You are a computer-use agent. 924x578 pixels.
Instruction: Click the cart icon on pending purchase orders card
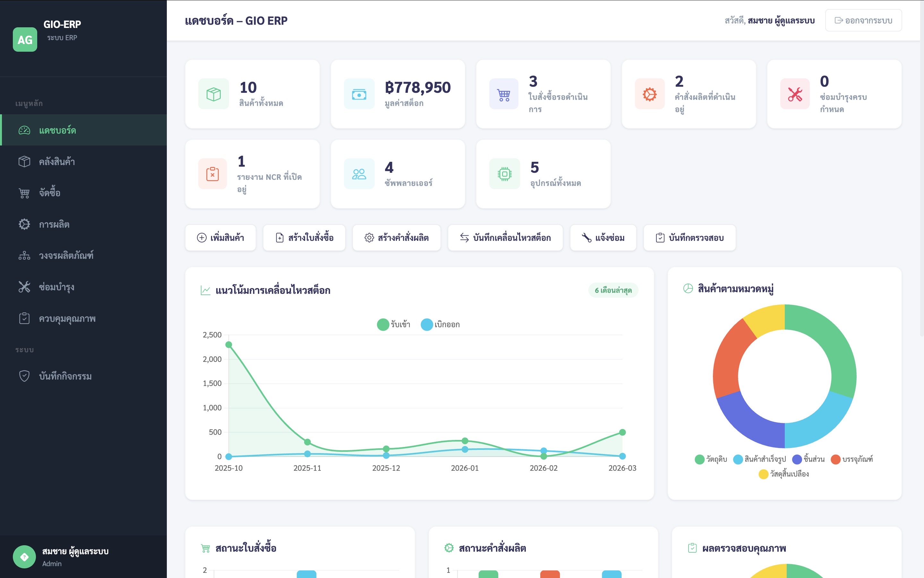504,94
